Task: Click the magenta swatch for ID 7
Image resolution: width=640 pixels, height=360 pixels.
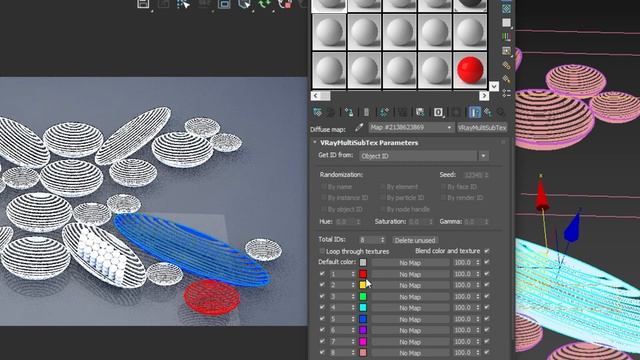Action: click(x=363, y=341)
